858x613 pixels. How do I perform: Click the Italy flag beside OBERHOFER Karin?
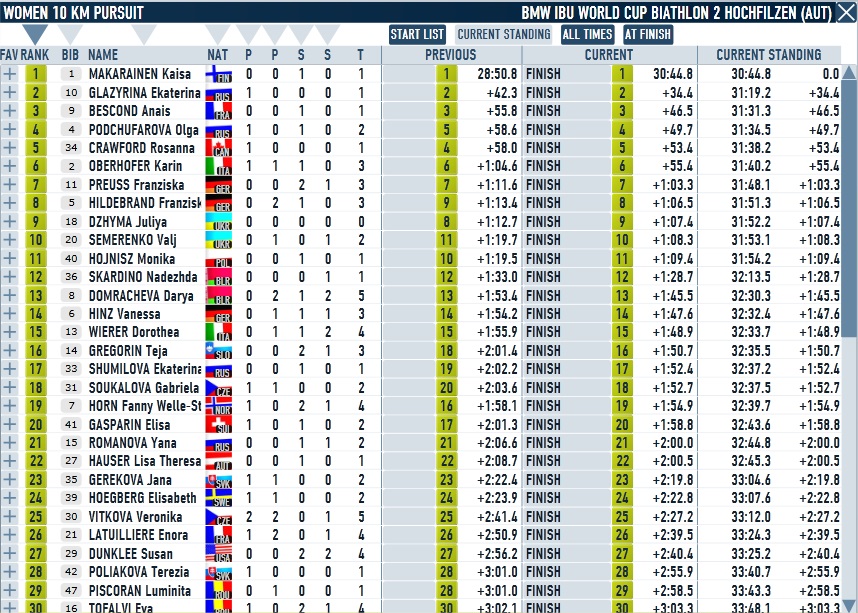pyautogui.click(x=218, y=166)
